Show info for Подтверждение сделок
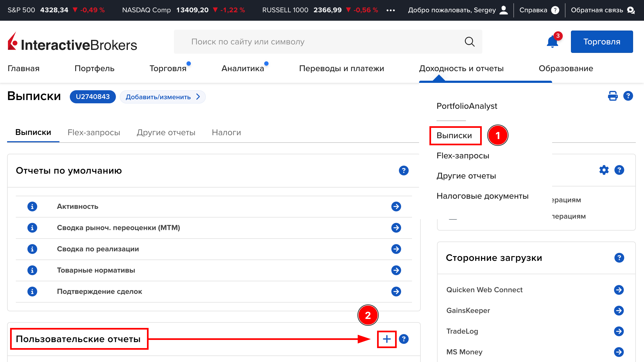This screenshot has width=644, height=362. tap(32, 291)
